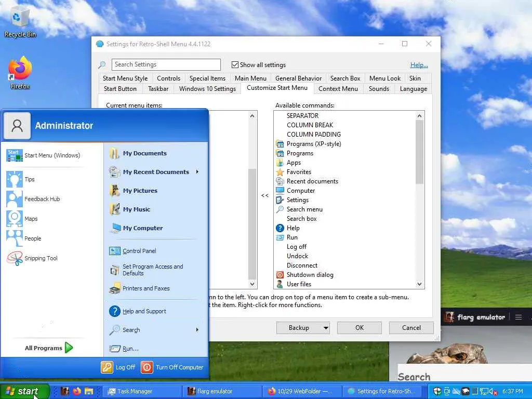Open My Pictures folder
The image size is (532, 399).
tap(134, 191)
